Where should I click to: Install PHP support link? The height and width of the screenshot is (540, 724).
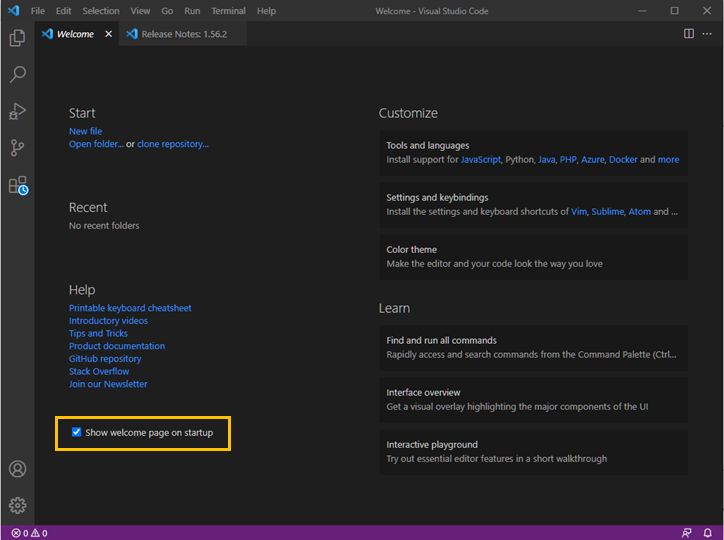[x=568, y=160]
